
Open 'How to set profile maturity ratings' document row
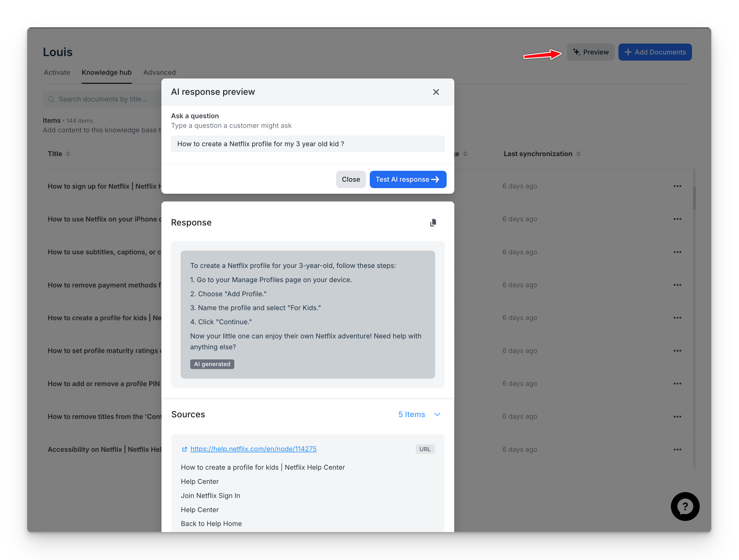pos(104,351)
